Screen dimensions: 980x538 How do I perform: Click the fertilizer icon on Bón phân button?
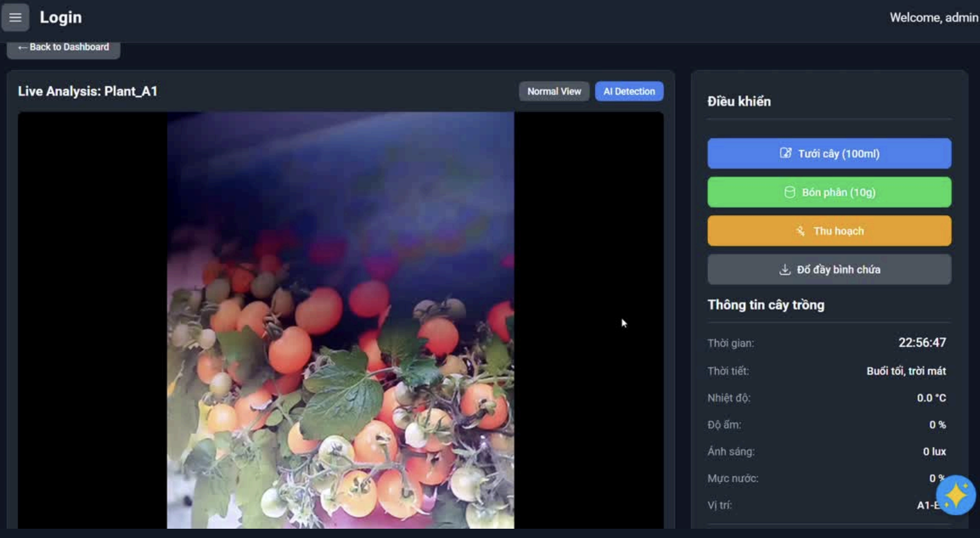[x=789, y=192]
